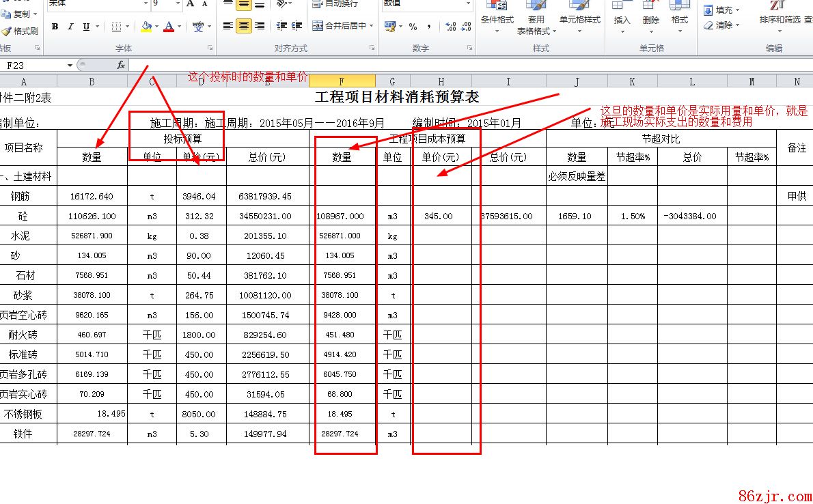Apply the yellow fill color bucket
This screenshot has width=813, height=504.
coord(146,27)
